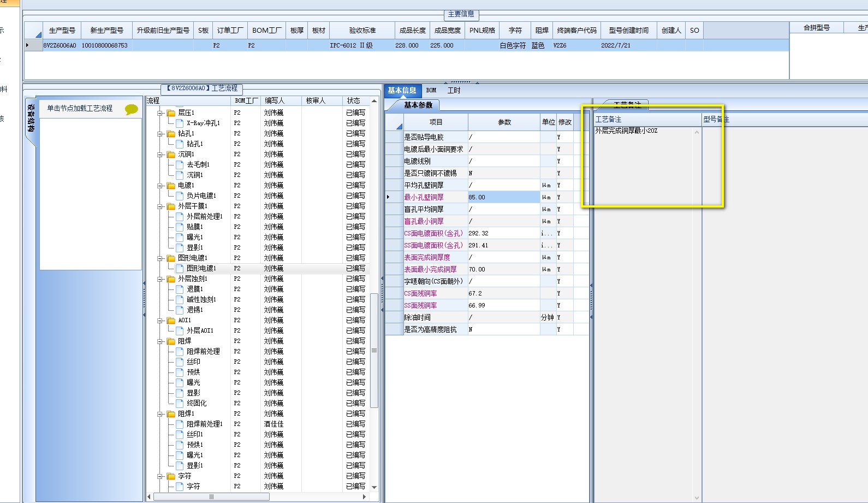Collapse the 电镀1 tree node
Image resolution: width=868 pixels, height=503 pixels.
(160, 186)
